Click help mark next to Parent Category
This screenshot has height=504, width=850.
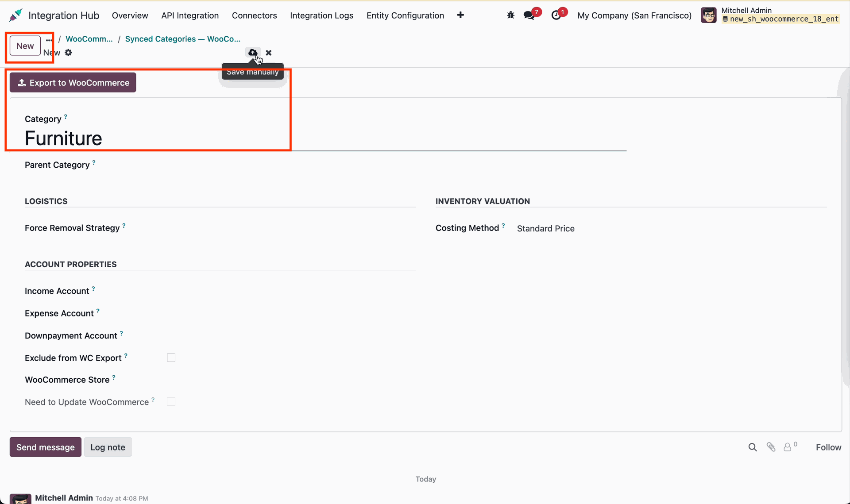[94, 162]
